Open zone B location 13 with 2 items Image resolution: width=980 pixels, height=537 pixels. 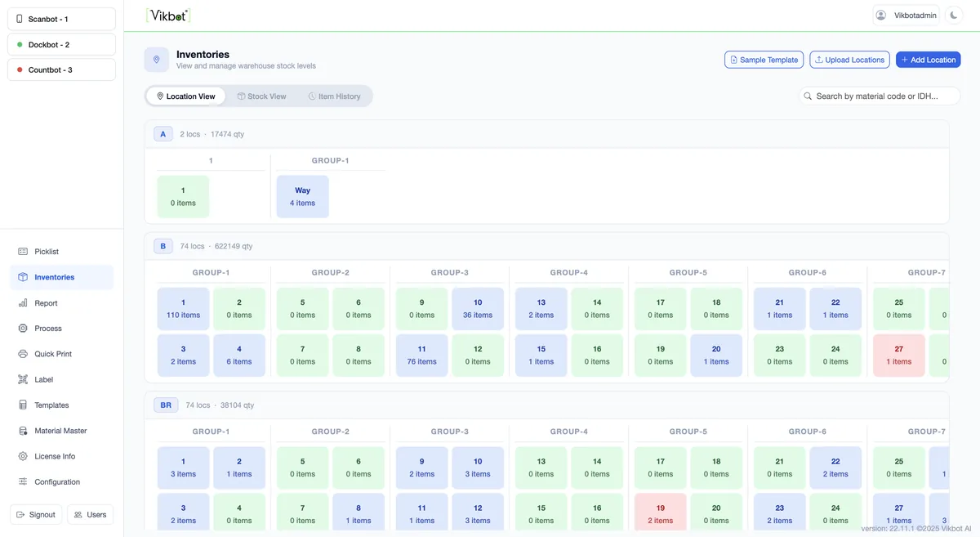point(541,309)
